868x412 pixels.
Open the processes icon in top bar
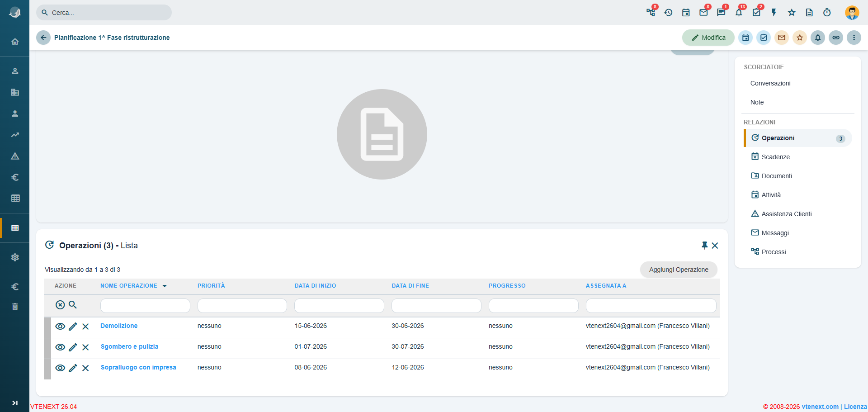(651, 13)
